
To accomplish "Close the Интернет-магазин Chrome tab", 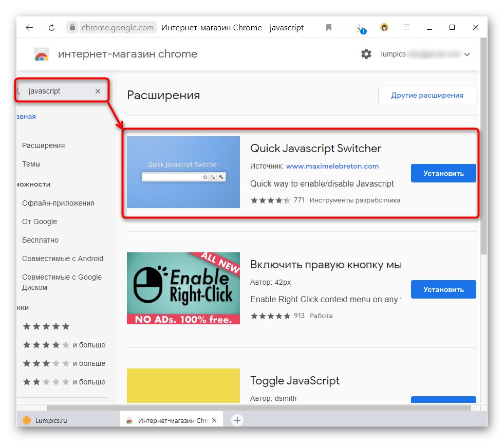I will (x=214, y=420).
